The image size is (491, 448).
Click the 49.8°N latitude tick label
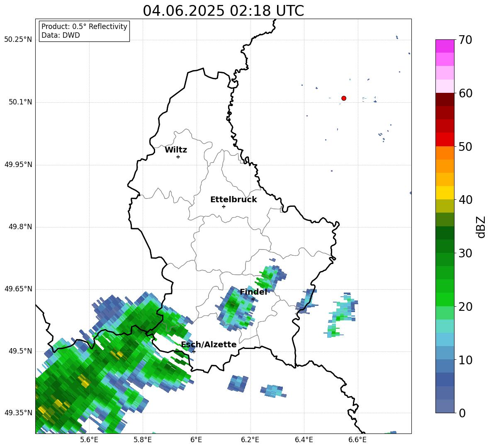tap(20, 227)
